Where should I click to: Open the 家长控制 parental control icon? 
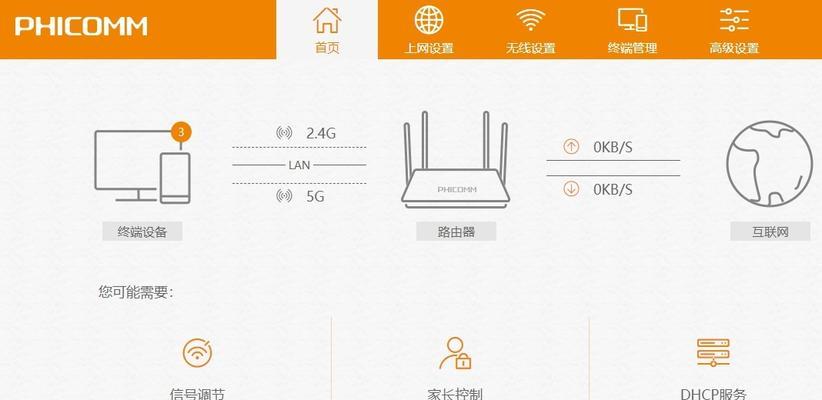pos(455,353)
